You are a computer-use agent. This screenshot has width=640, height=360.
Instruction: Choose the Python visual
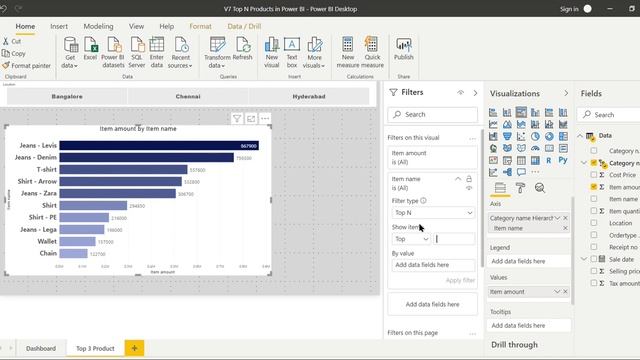pyautogui.click(x=563, y=160)
